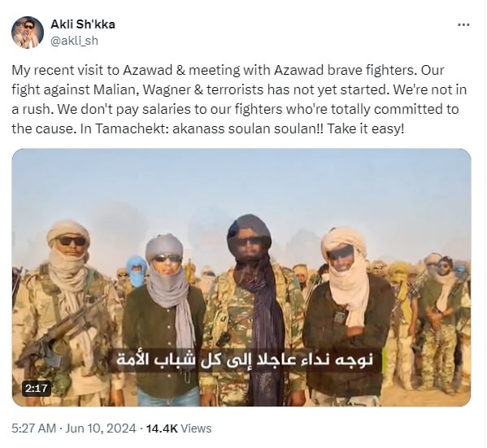Open the 5:27 AM Jun 10, 2024 timestamp
The width and height of the screenshot is (487, 448).
(74, 428)
